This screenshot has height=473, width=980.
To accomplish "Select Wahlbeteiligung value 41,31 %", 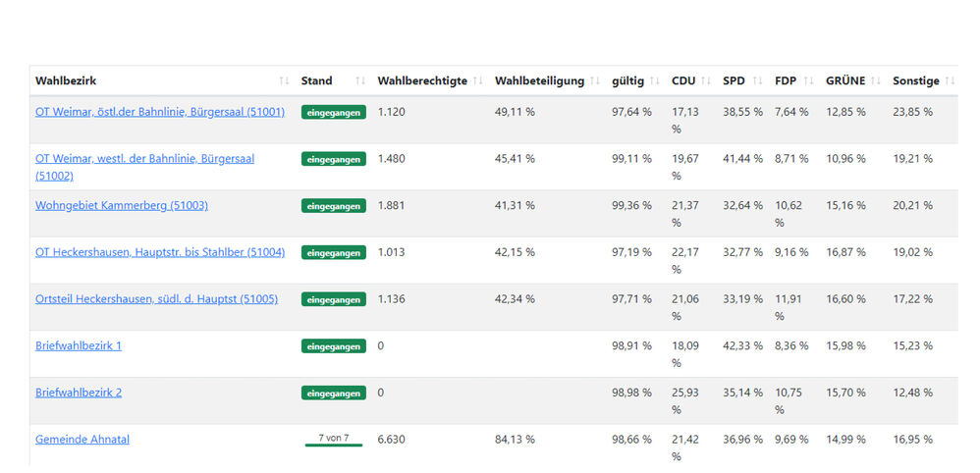I will pyautogui.click(x=515, y=205).
